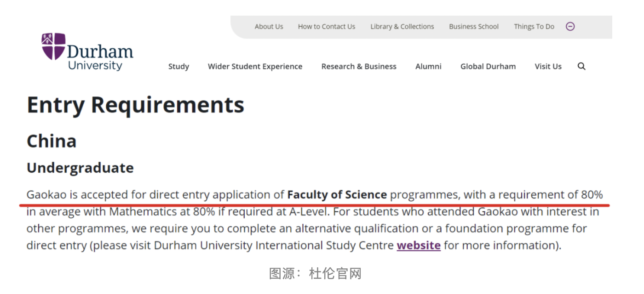This screenshot has height=294, width=644.
Task: Expand Research & Business menu
Action: (359, 67)
